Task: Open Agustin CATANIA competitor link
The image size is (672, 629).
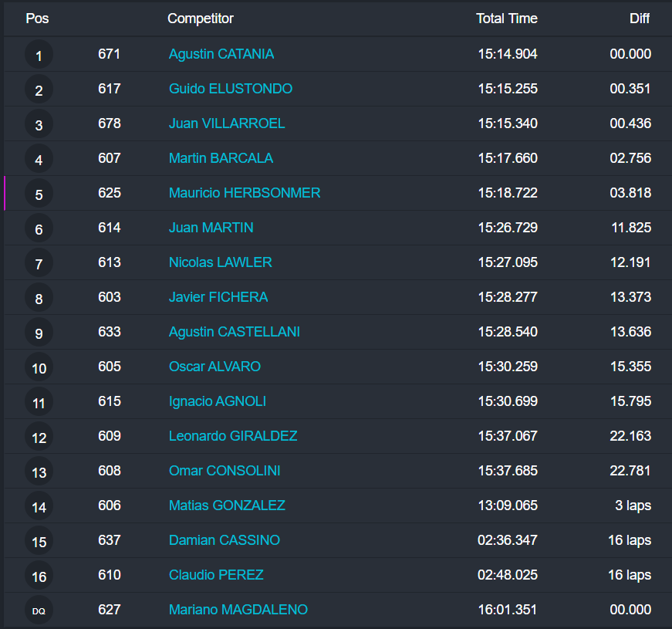Action: (x=221, y=54)
